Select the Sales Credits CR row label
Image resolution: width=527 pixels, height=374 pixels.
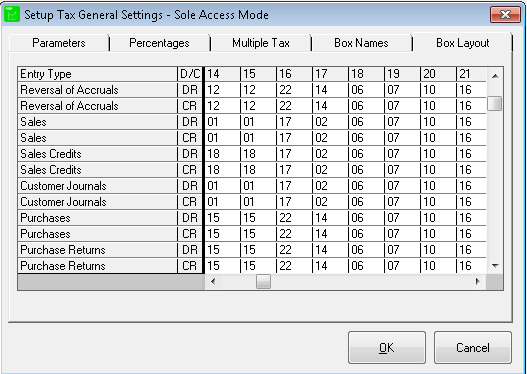(97, 170)
